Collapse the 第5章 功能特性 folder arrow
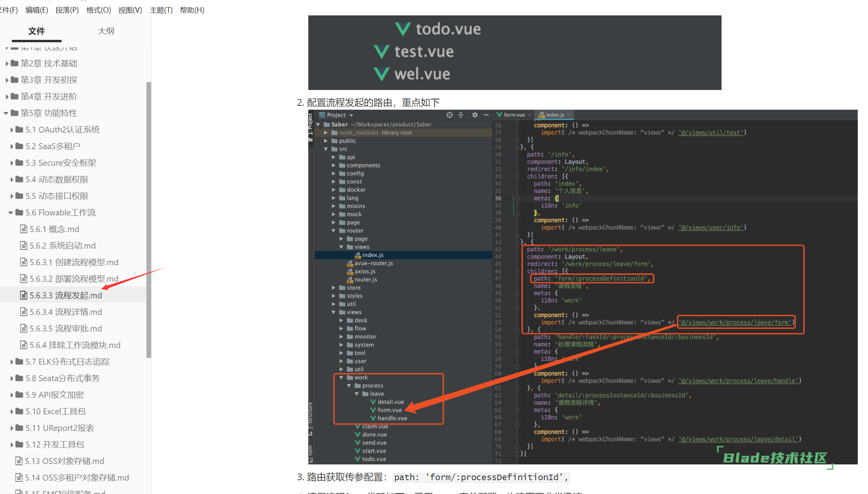The image size is (868, 494). (x=6, y=113)
